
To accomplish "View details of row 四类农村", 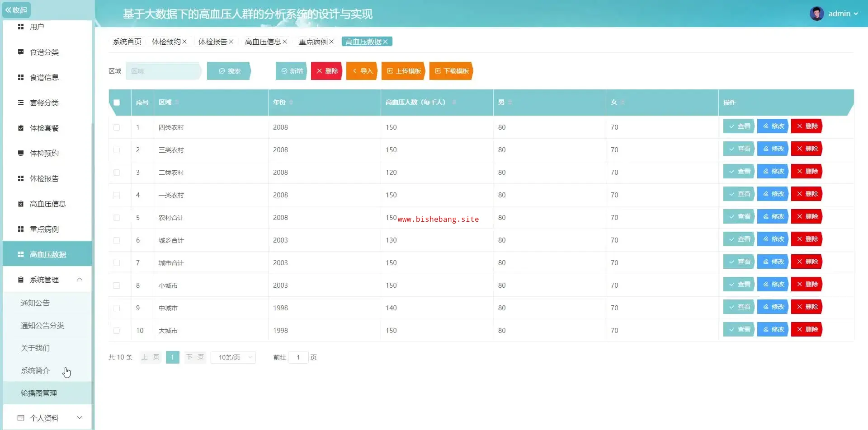I will point(739,126).
